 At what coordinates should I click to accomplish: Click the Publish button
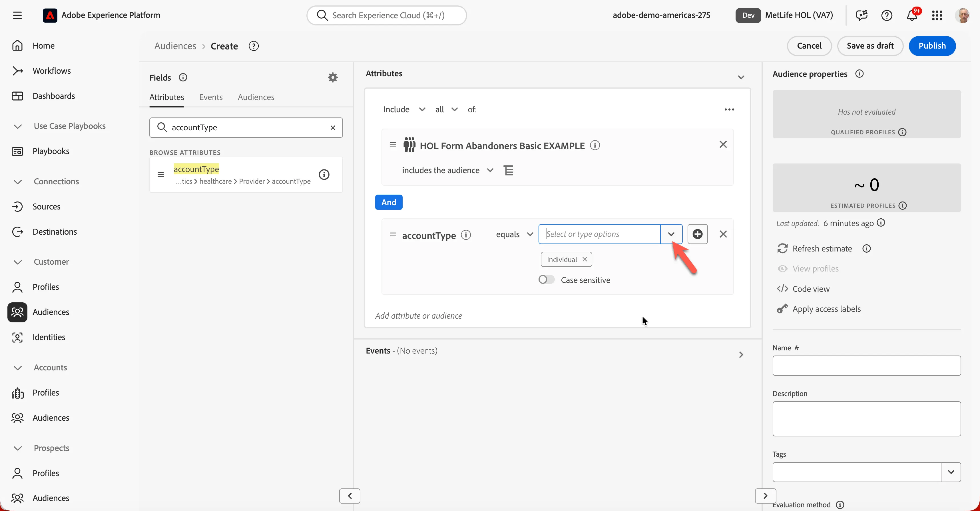pos(932,46)
